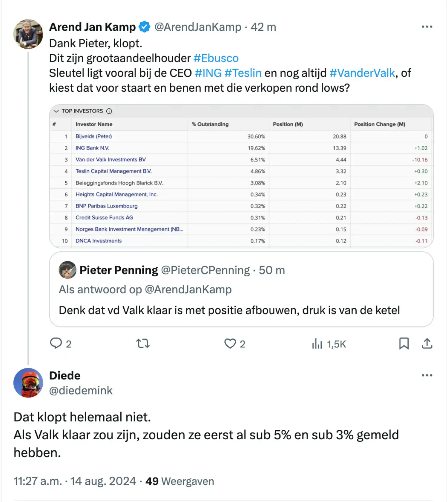Share the tweet via the upload icon

[x=427, y=344]
